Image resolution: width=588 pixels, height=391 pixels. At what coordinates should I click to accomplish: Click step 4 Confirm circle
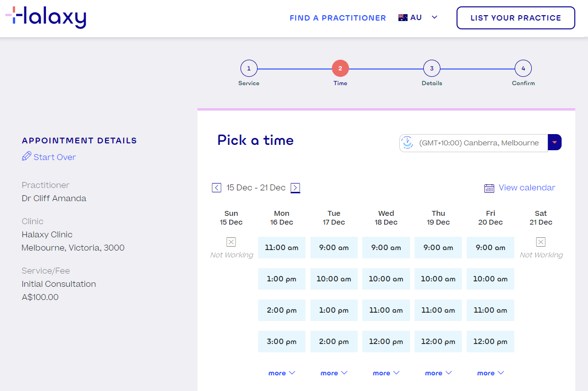pyautogui.click(x=523, y=69)
